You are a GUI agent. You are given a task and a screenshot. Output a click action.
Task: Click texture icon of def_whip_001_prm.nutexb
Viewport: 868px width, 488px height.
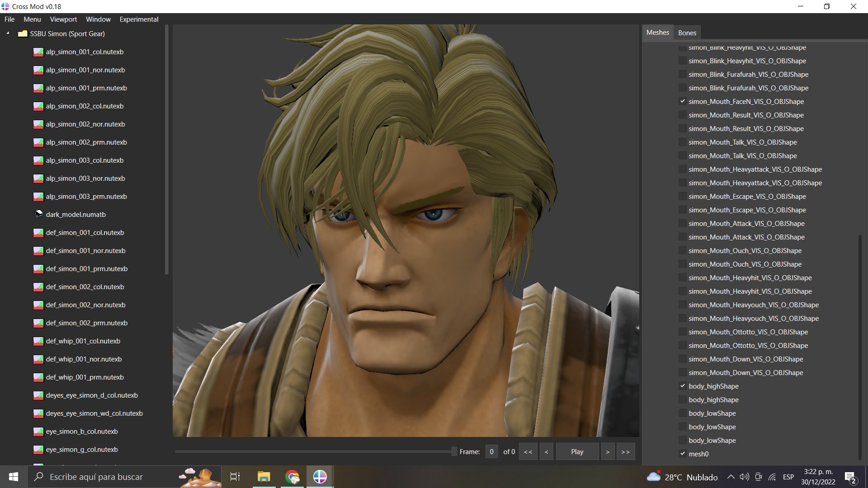[38, 377]
